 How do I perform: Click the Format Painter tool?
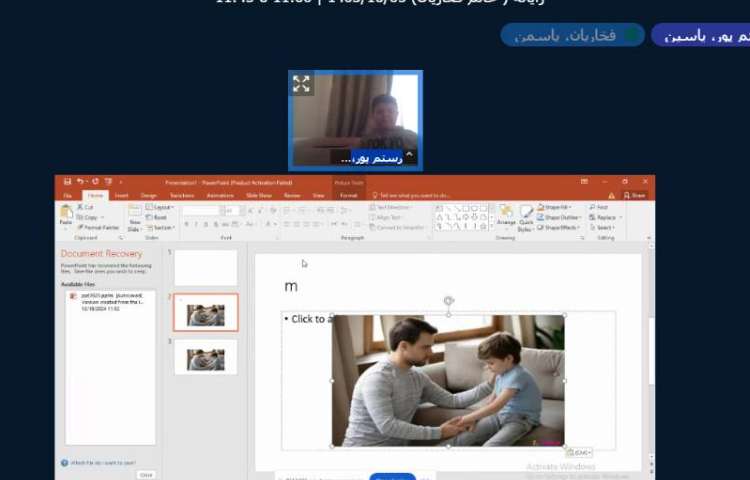tap(96, 227)
